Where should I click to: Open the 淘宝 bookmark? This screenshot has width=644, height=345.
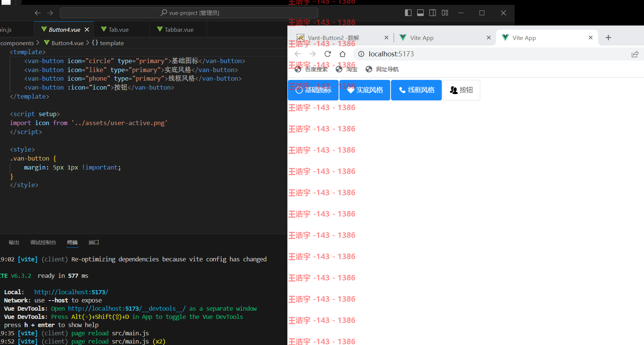pyautogui.click(x=346, y=69)
